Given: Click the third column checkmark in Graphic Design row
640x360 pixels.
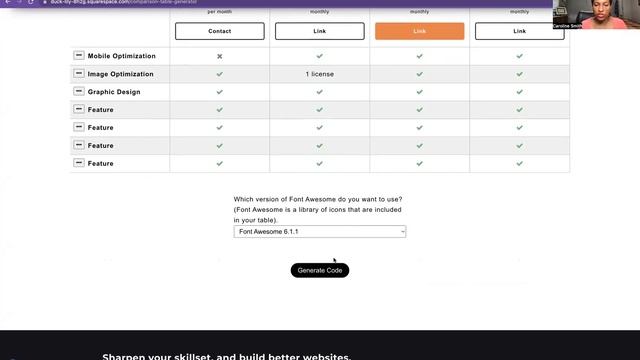Looking at the screenshot, I should (x=420, y=92).
